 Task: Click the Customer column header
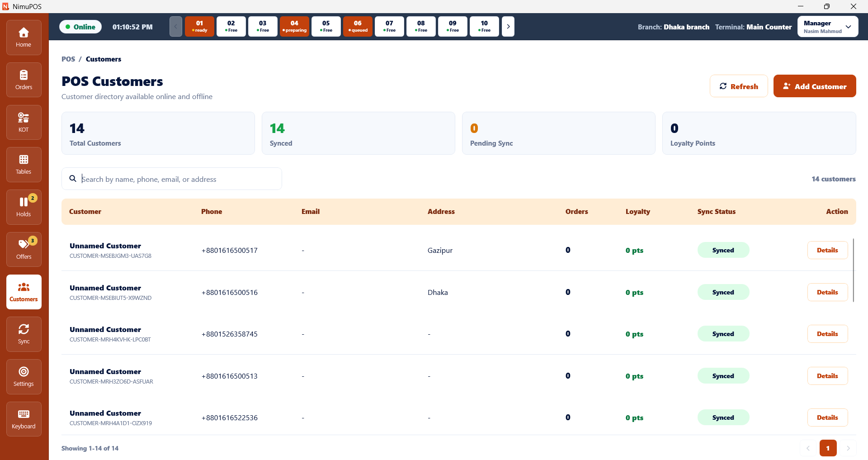click(x=85, y=211)
